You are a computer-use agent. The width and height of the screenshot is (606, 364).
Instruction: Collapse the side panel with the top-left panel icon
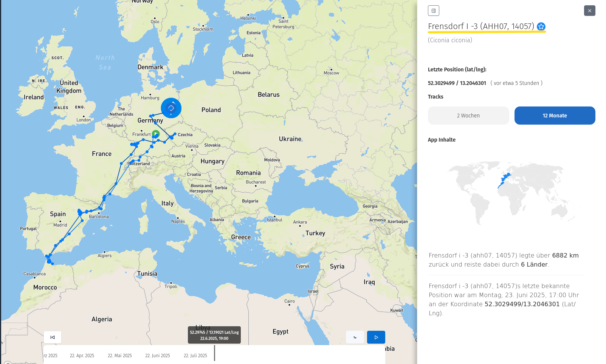[x=433, y=11]
